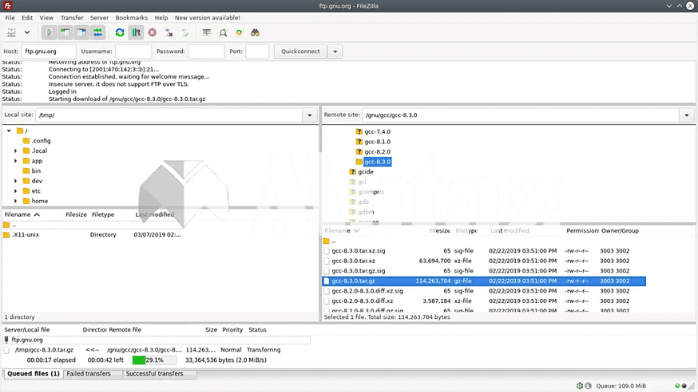
Task: Expand the .local folder
Action: pos(16,151)
